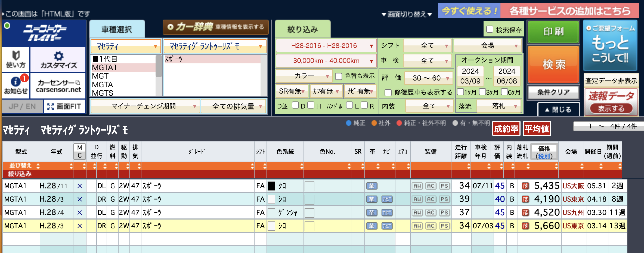Check the ハンドル L checkbox
644x253 pixels.
350,105
